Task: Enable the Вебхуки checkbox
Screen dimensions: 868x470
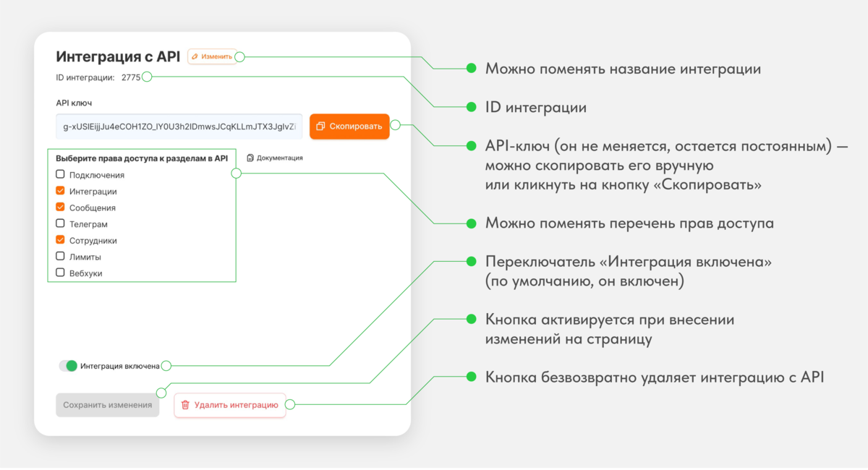Action: 61,273
